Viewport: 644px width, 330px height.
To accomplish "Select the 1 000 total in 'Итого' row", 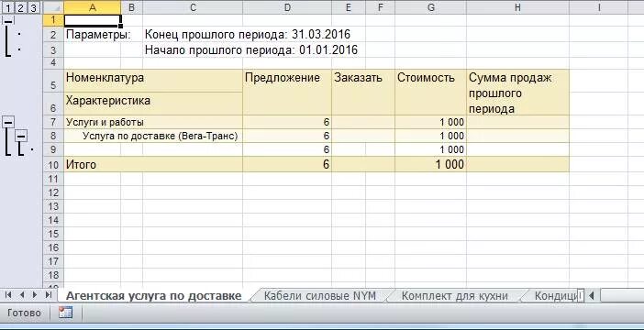I will pyautogui.click(x=431, y=165).
